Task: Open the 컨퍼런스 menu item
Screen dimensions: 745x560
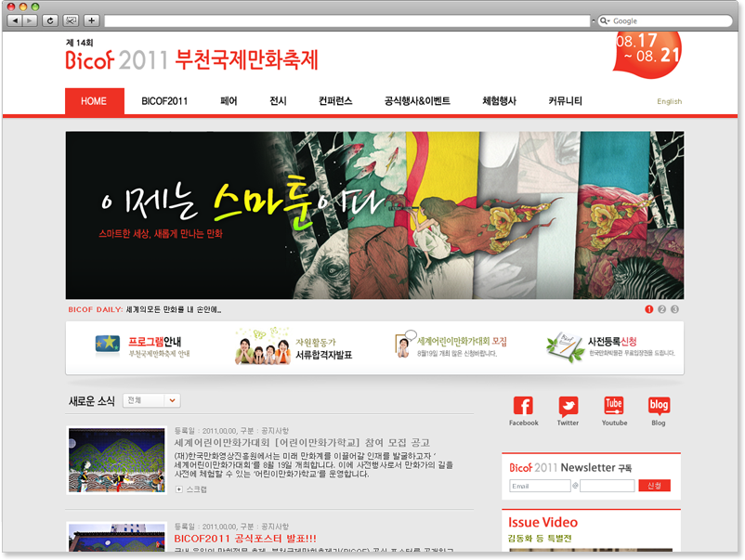Action: [335, 101]
